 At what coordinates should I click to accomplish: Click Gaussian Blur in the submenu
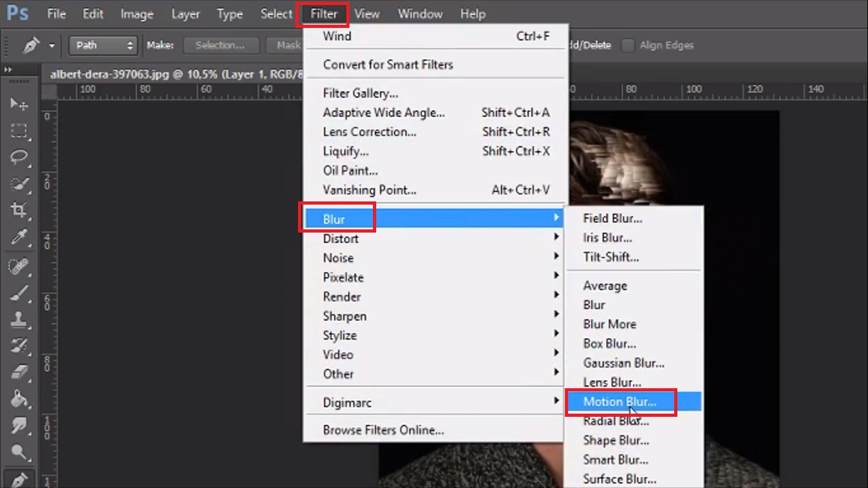623,363
